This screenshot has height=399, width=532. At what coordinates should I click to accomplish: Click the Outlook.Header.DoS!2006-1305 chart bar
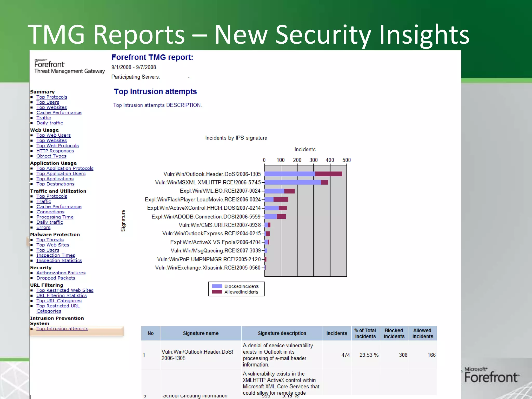[x=303, y=174]
